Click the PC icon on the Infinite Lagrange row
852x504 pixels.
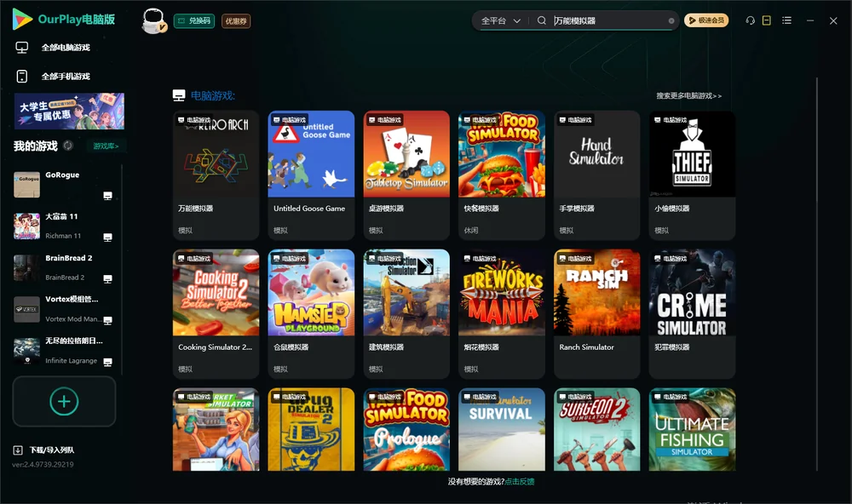point(107,362)
